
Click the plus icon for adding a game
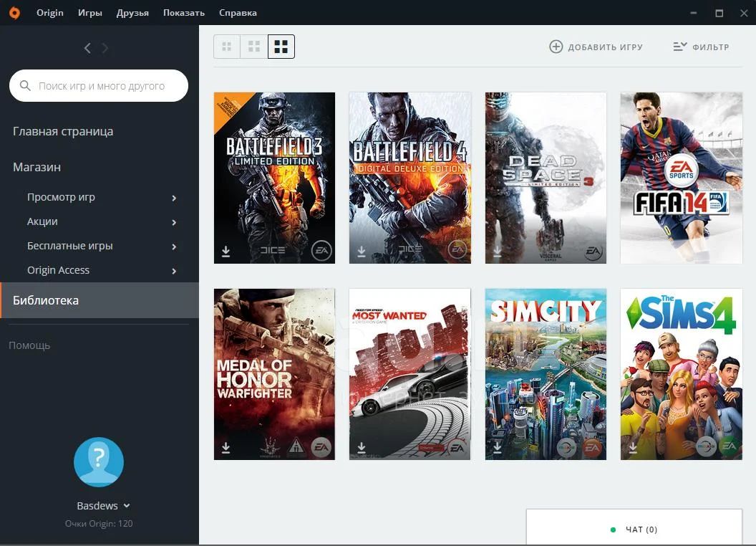(x=556, y=47)
